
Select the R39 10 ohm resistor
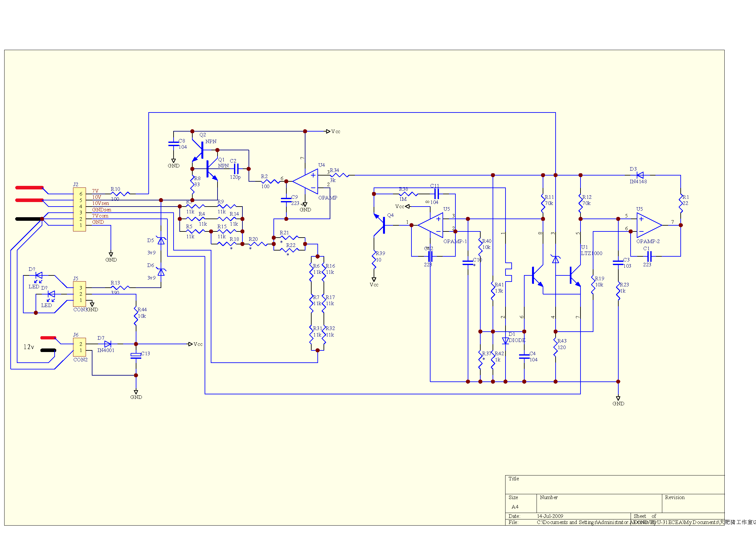click(374, 260)
